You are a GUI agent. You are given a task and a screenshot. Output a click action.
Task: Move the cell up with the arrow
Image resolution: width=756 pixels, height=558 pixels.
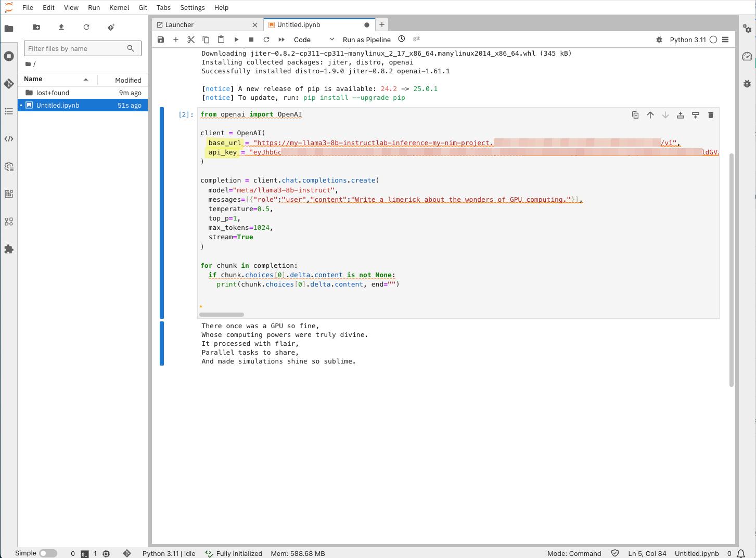[650, 115]
